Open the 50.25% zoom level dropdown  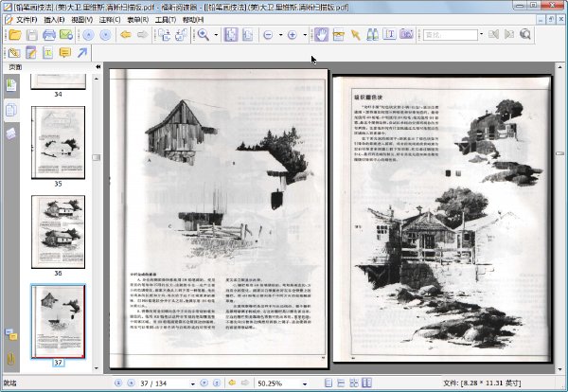[305, 383]
